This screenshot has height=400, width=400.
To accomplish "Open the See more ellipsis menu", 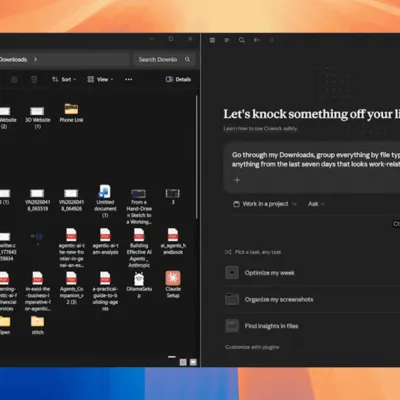I will tap(128, 79).
